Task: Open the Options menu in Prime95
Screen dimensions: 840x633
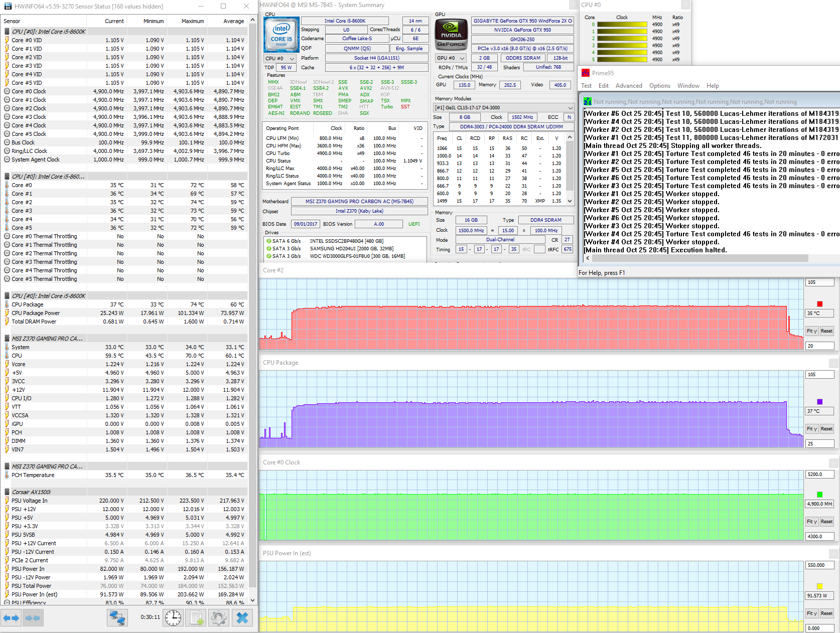Action: coord(659,86)
